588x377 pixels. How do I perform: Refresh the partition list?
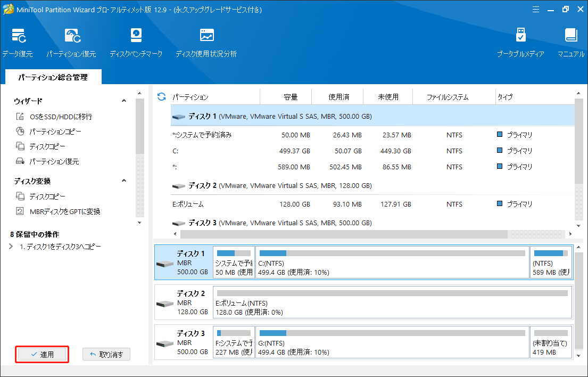point(162,97)
